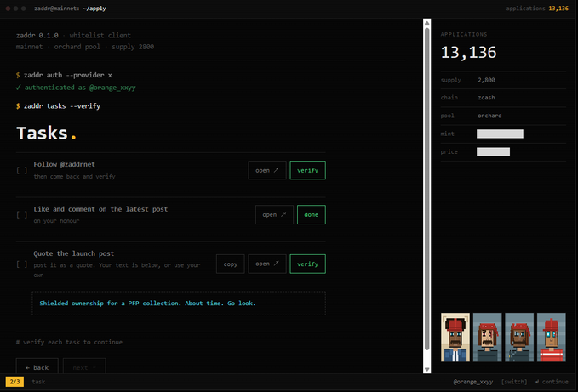Viewport: 578px width, 392px height.
Task: Click the large 13,136 applications number
Action: pos(468,52)
